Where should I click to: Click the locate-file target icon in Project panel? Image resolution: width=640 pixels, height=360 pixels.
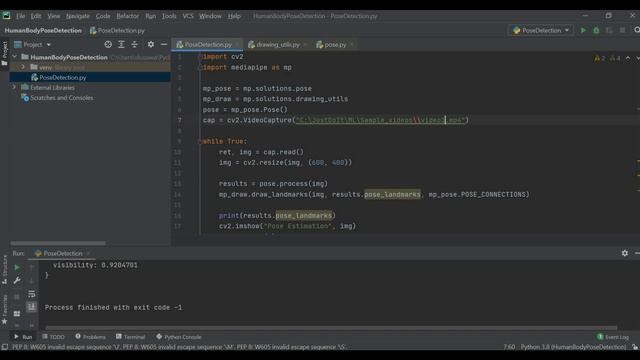(108, 44)
